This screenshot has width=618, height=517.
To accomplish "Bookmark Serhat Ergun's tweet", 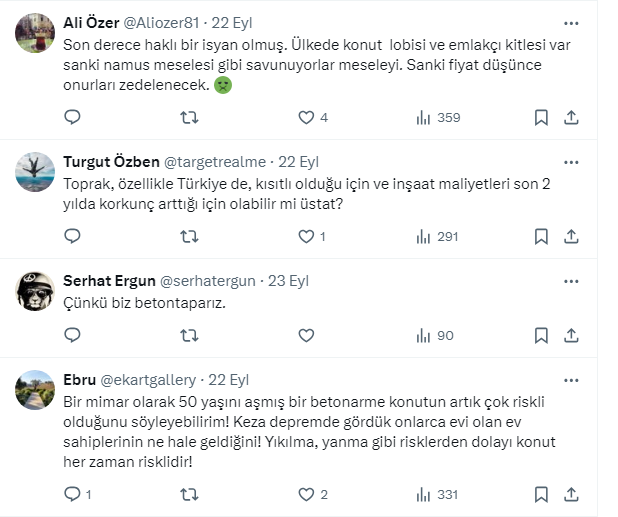I will click(541, 335).
